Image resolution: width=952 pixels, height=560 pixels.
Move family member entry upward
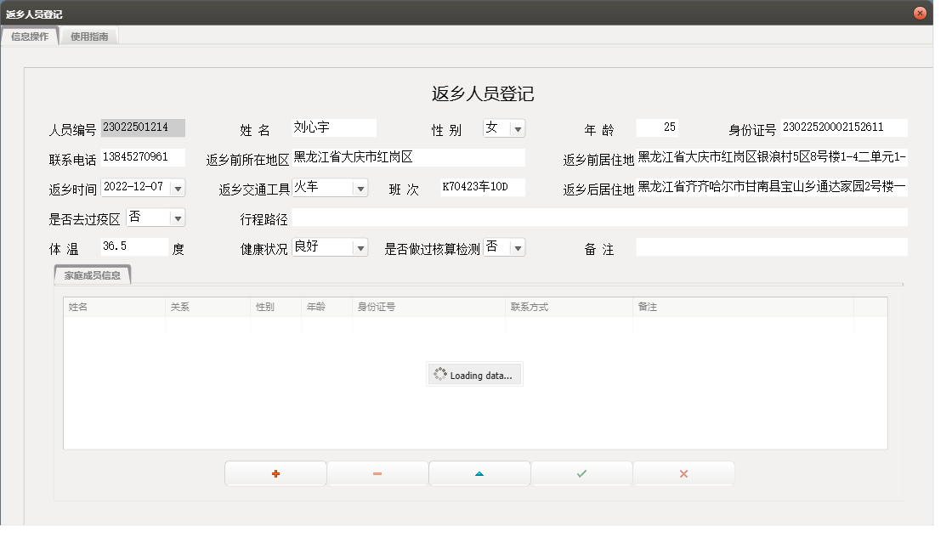coord(479,473)
